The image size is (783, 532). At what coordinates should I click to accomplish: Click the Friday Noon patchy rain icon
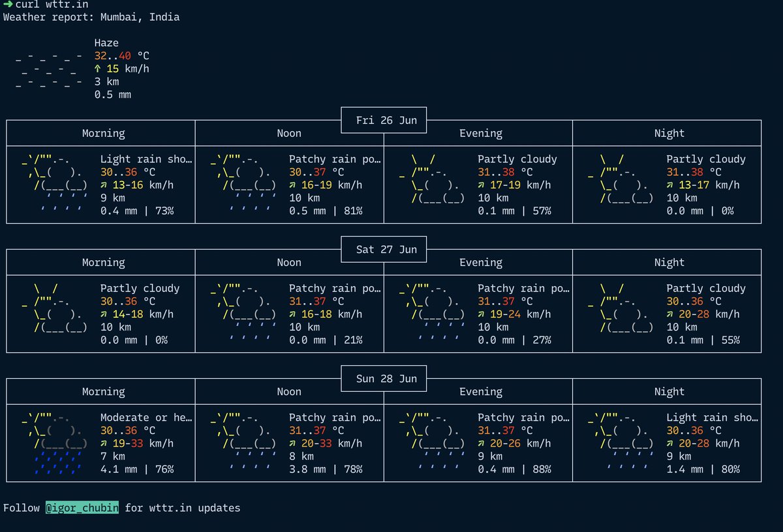[x=243, y=184]
